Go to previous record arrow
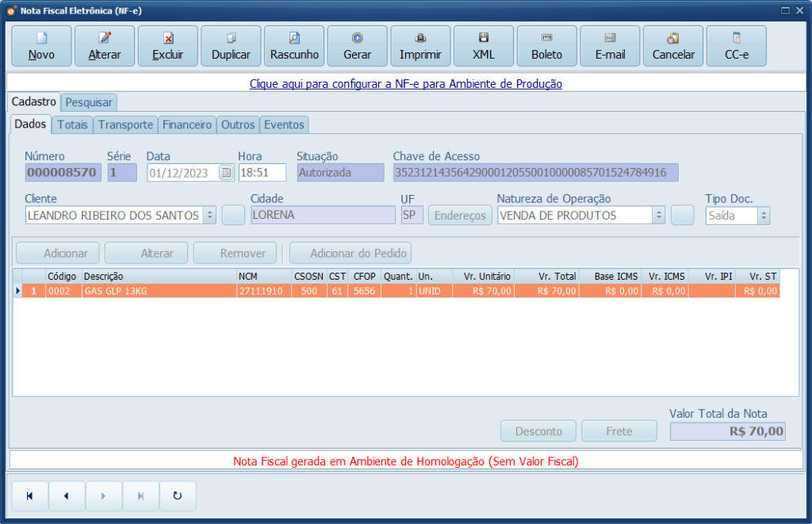The image size is (812, 524). (x=67, y=496)
